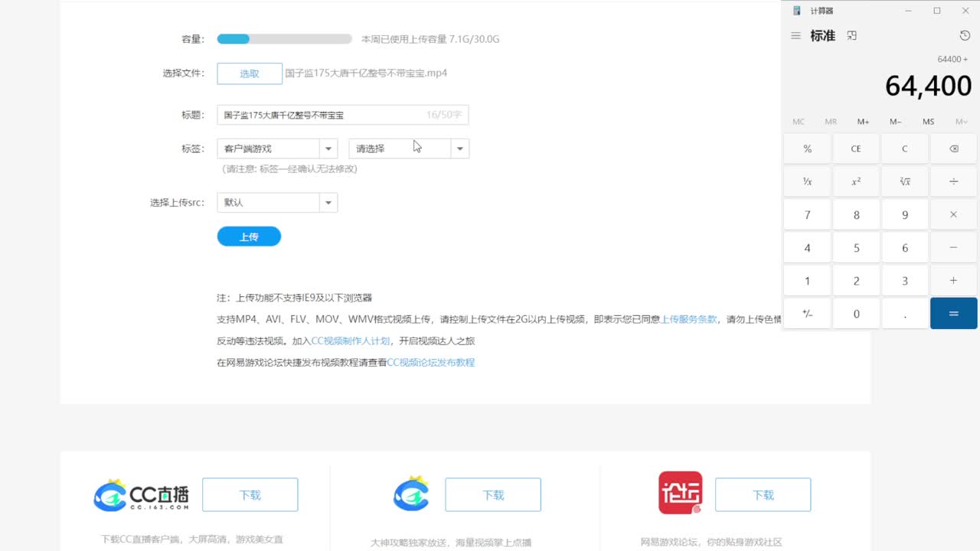Click the C clear key
The height and width of the screenshot is (551, 980).
click(905, 148)
